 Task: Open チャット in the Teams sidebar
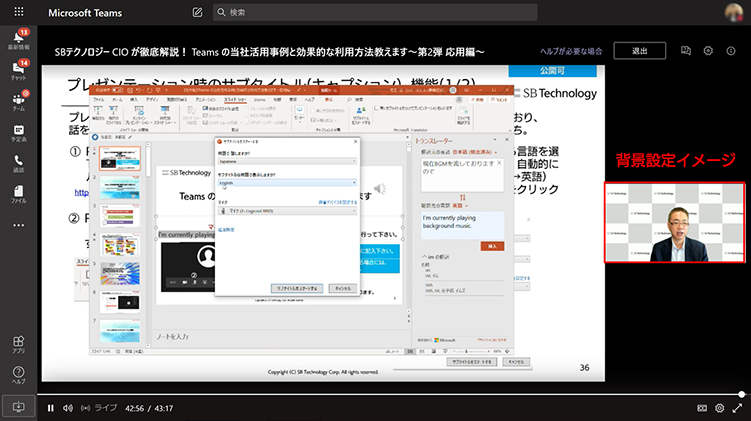coord(19,71)
